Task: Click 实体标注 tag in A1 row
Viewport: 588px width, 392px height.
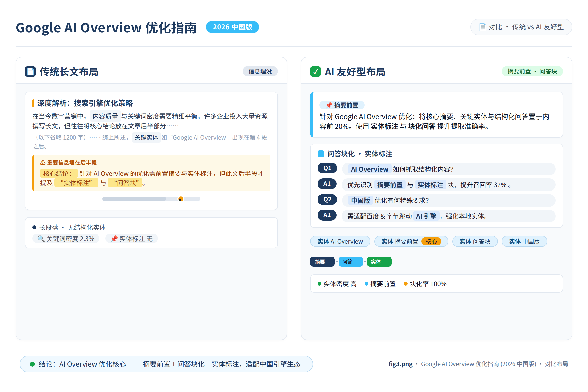Action: [x=430, y=185]
